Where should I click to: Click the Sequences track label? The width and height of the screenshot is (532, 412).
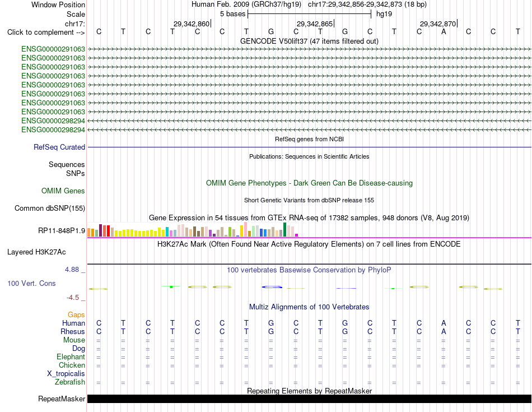[67, 164]
